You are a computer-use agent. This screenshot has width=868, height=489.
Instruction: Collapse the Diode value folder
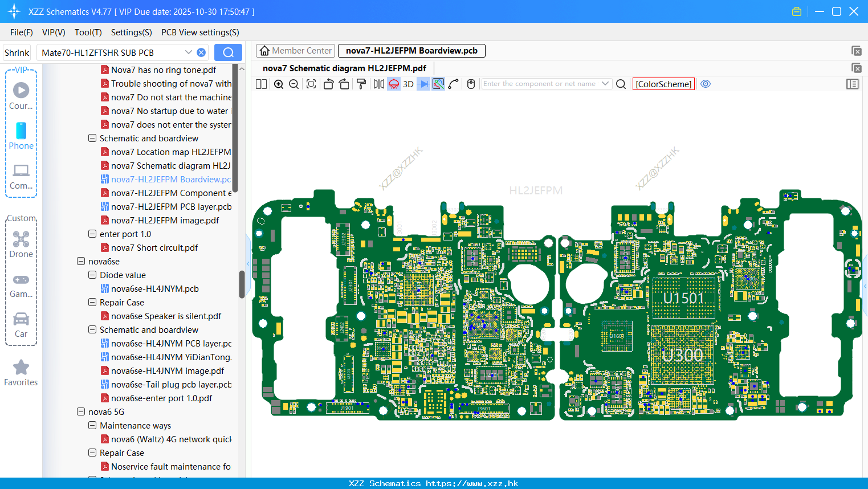(92, 275)
